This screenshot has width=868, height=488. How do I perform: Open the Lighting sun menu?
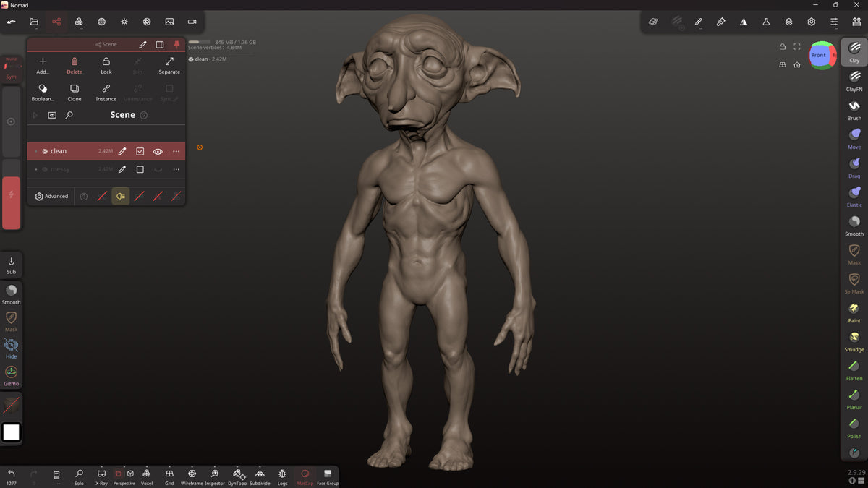coord(124,22)
